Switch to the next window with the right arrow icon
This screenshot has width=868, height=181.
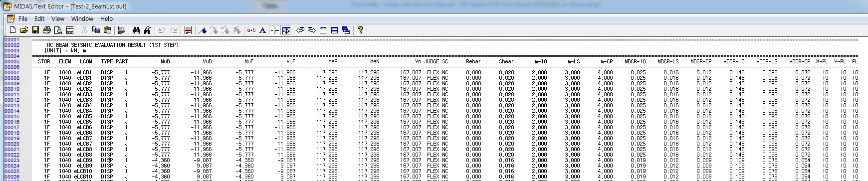point(312,30)
